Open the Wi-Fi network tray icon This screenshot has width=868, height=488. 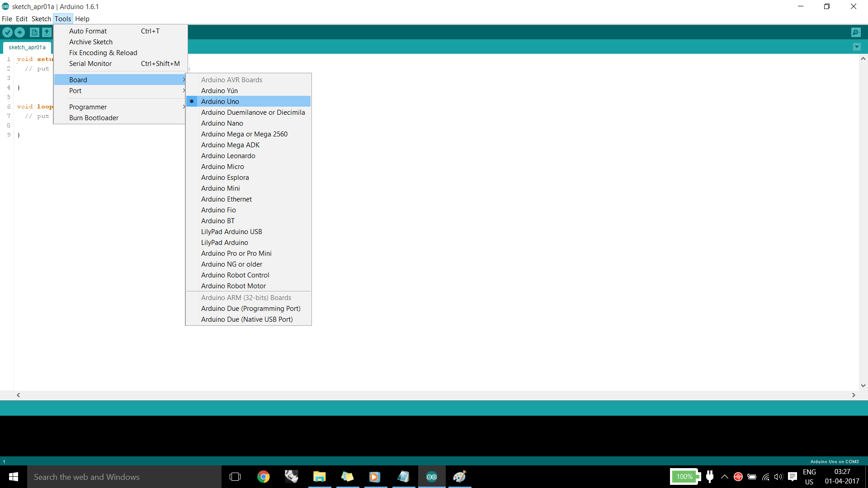(765, 477)
